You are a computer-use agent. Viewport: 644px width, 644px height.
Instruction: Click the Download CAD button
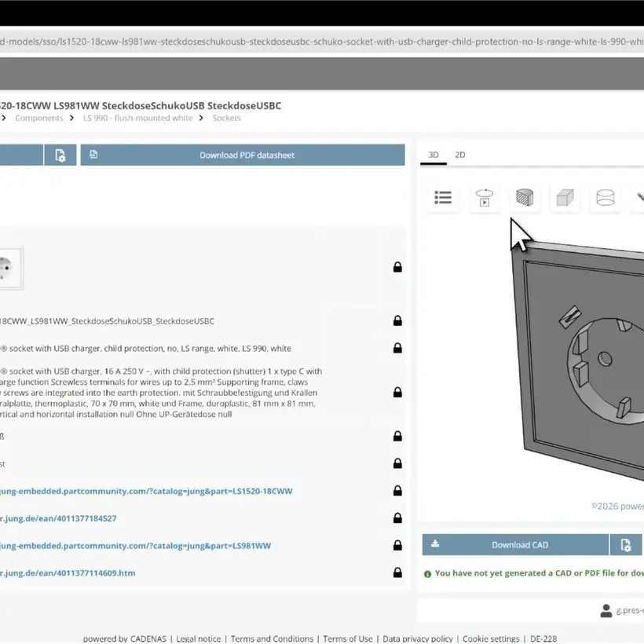pos(515,545)
